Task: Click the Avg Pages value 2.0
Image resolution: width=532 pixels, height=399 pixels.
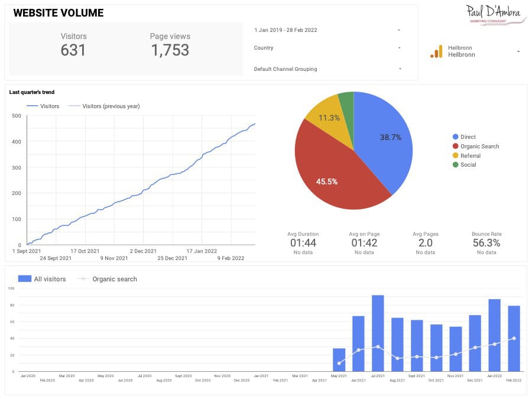Action: coord(425,243)
